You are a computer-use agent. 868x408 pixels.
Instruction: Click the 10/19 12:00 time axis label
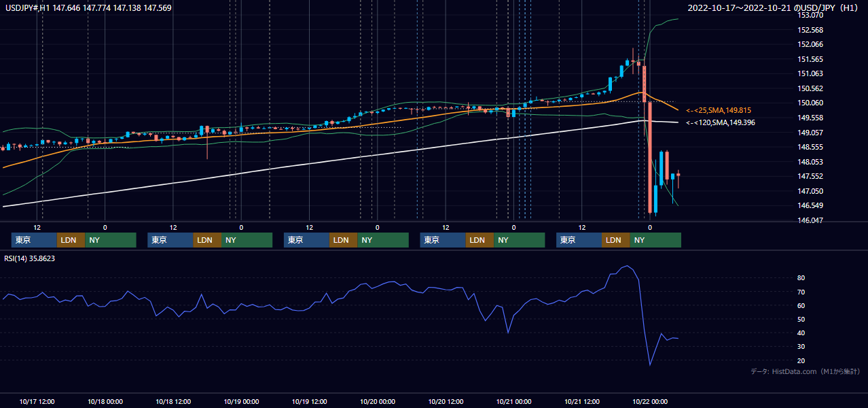tap(310, 401)
